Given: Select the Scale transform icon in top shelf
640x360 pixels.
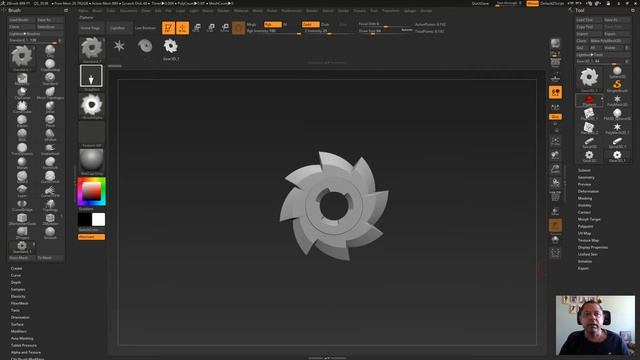Looking at the screenshot, I should point(211,28).
